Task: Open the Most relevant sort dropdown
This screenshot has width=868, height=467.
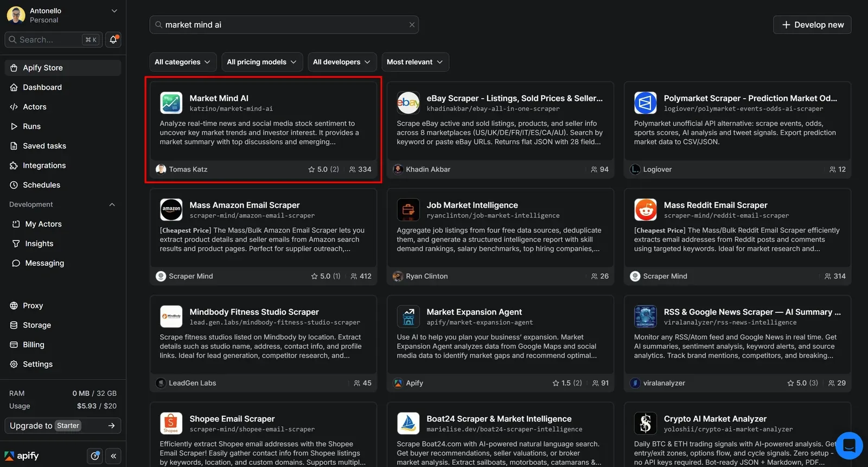Action: 415,62
